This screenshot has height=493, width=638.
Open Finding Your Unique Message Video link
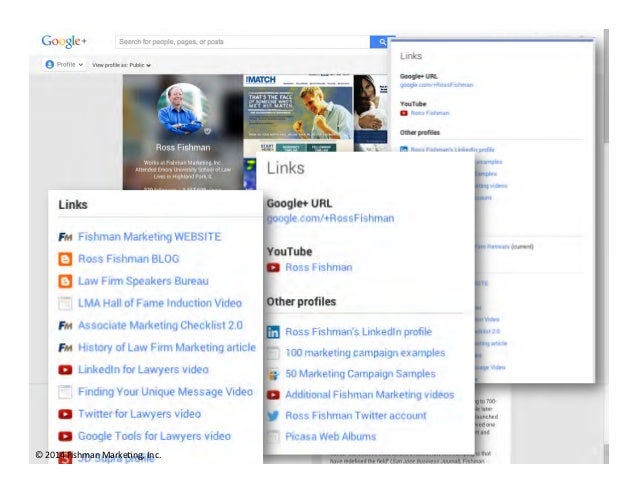pyautogui.click(x=165, y=392)
